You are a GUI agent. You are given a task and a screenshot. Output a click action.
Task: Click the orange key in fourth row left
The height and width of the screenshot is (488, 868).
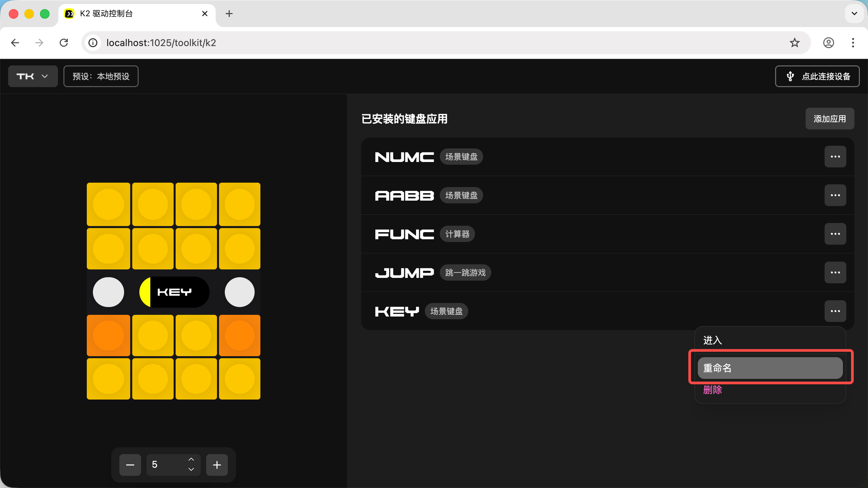[108, 335]
